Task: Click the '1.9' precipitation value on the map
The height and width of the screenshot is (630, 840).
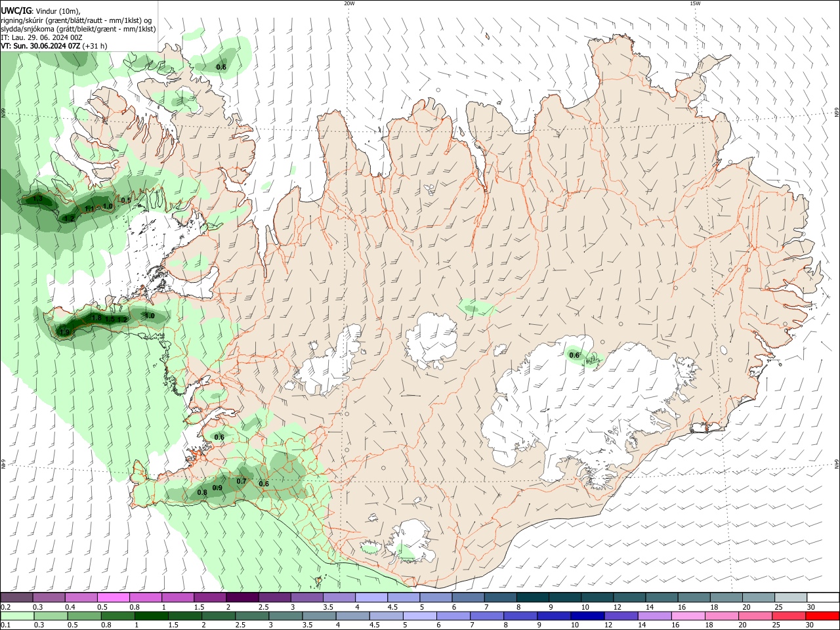Action: pyautogui.click(x=64, y=333)
